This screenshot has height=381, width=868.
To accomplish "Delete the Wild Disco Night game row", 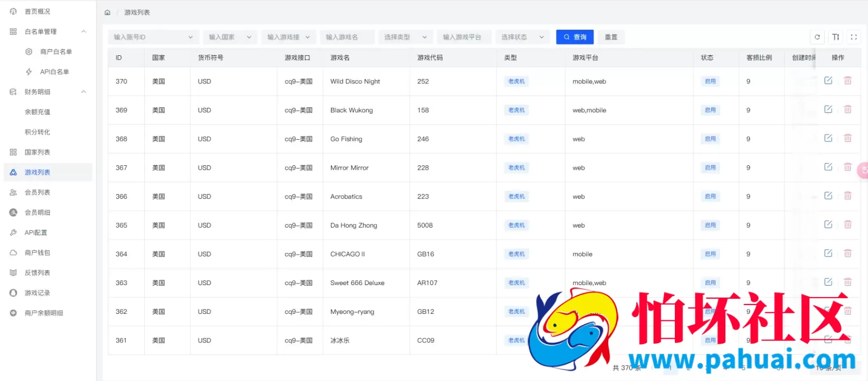I will click(847, 81).
